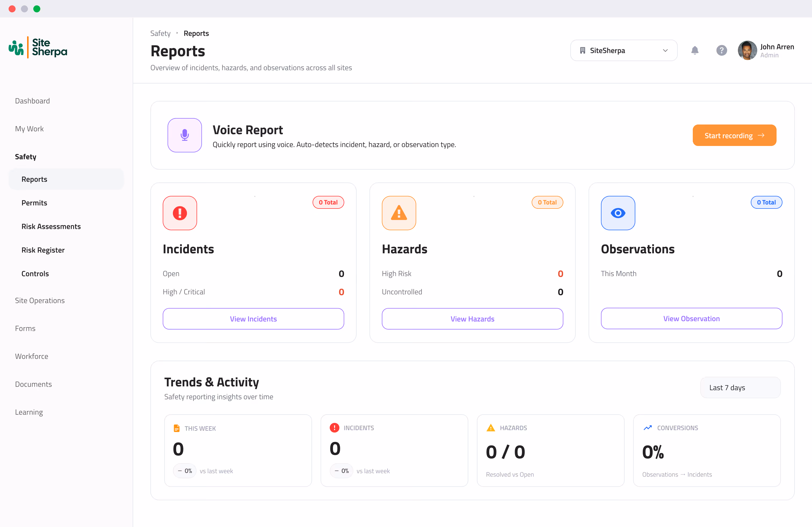The image size is (812, 527).
Task: Click the SiteSherpa logo in sidebar
Action: click(x=38, y=47)
